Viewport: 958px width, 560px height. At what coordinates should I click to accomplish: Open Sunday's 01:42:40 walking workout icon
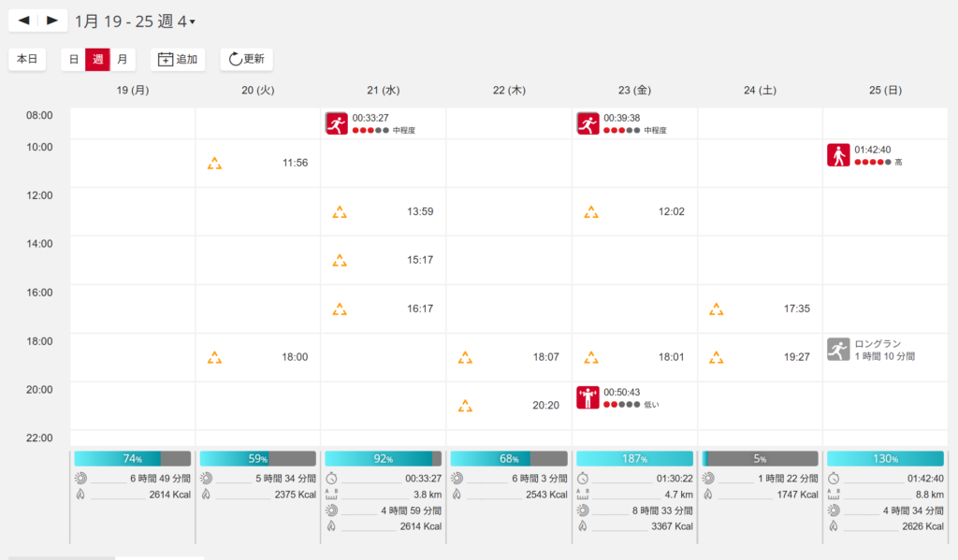(x=838, y=155)
